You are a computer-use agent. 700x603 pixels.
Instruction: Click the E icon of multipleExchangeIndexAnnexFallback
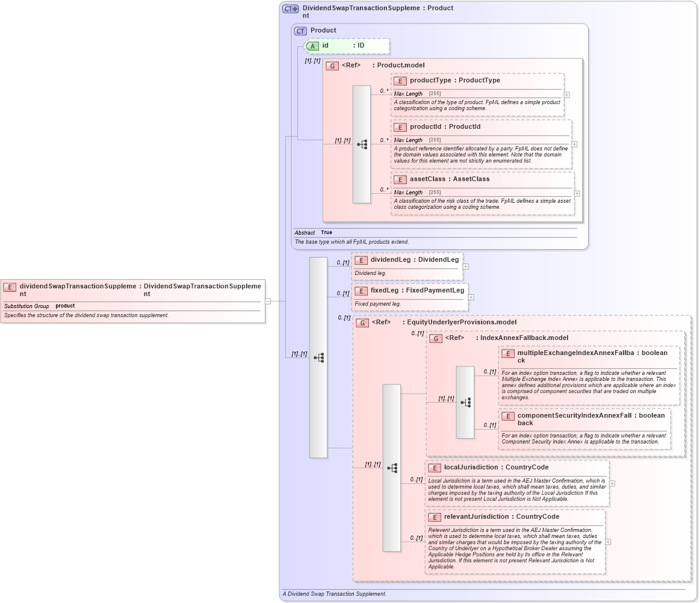(507, 354)
